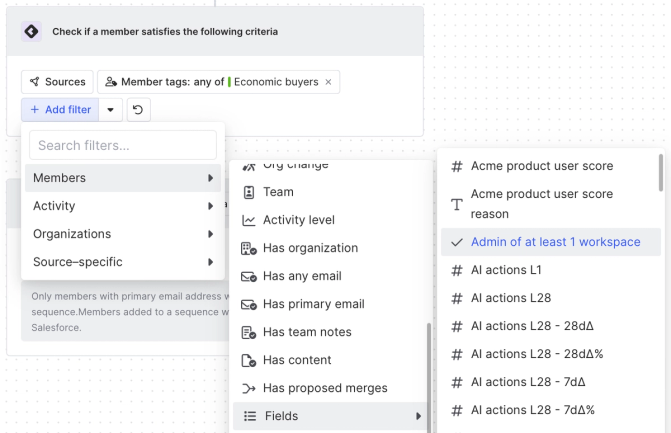Click the Sources button
This screenshot has width=671, height=433.
pyautogui.click(x=57, y=82)
